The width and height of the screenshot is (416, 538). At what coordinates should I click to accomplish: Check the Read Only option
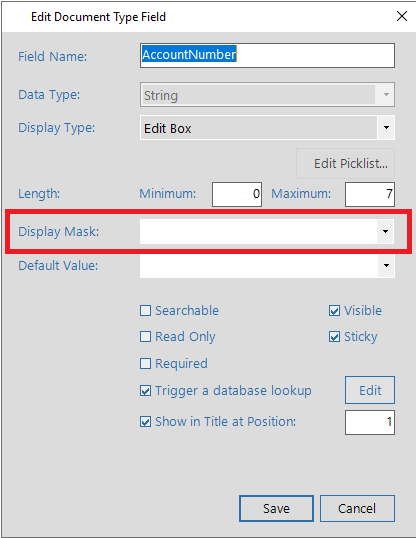146,337
